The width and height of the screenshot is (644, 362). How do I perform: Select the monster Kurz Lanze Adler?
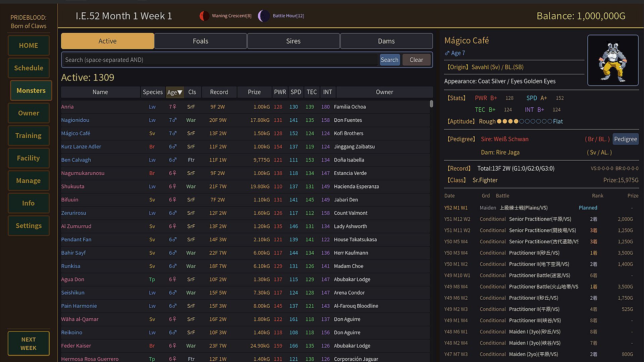click(245, 146)
